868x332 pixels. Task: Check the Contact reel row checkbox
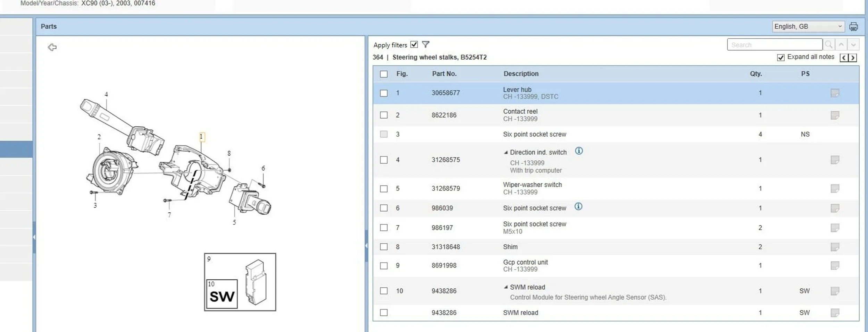[x=384, y=115]
